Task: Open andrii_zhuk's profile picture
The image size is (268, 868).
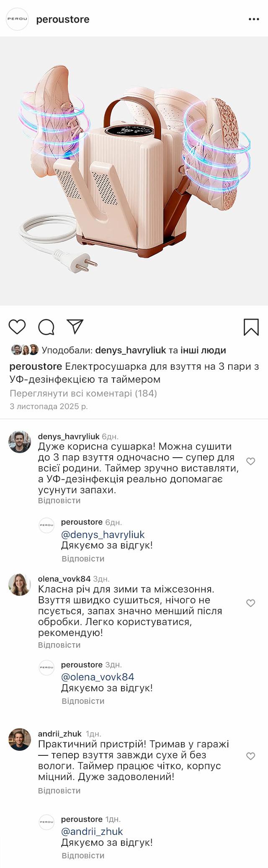Action: coord(20,739)
